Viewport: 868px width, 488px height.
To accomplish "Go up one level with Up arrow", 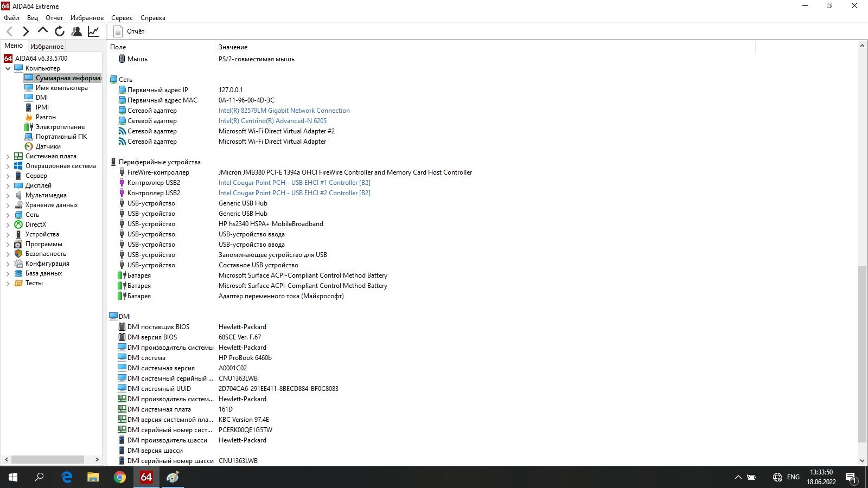I will 42,31.
